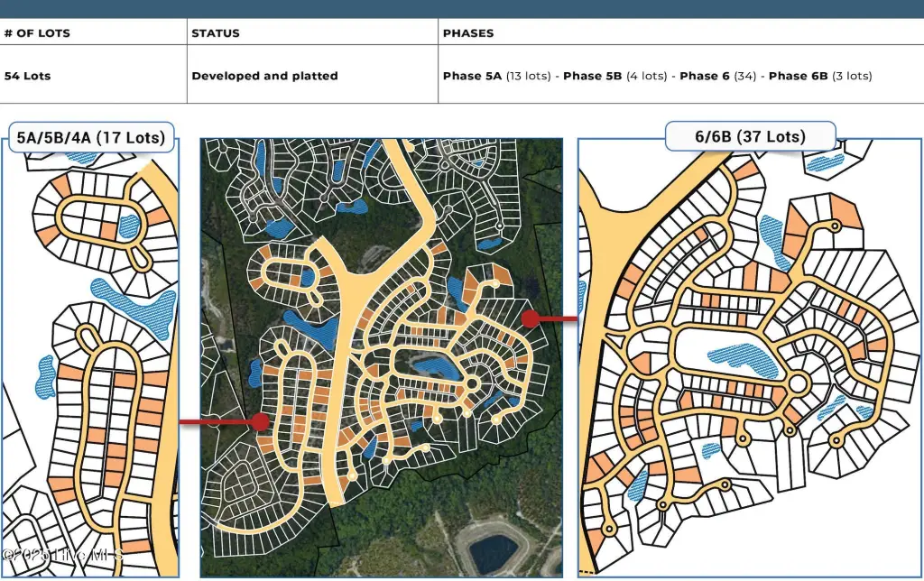This screenshot has height=581, width=924.
Task: Click the "STATUS" column header
Action: tap(216, 33)
